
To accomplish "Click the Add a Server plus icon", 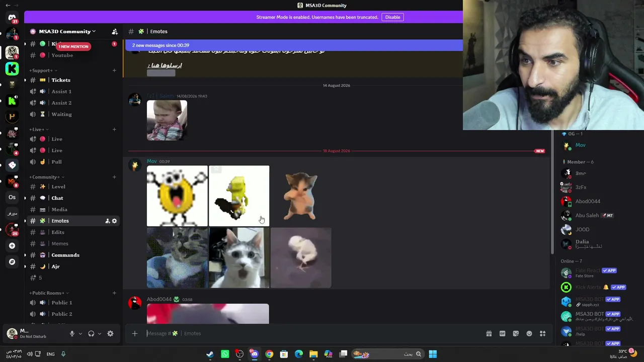I will (x=12, y=246).
